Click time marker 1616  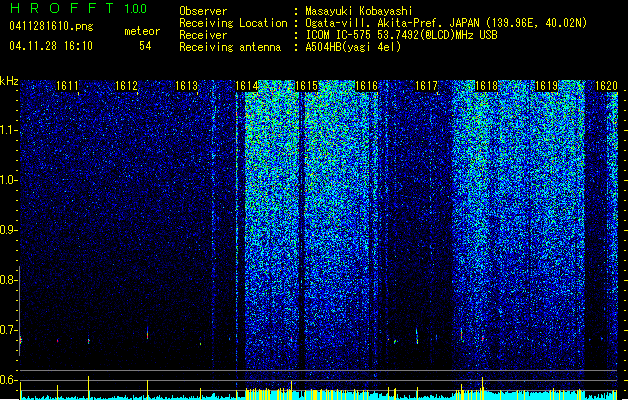[x=366, y=86]
